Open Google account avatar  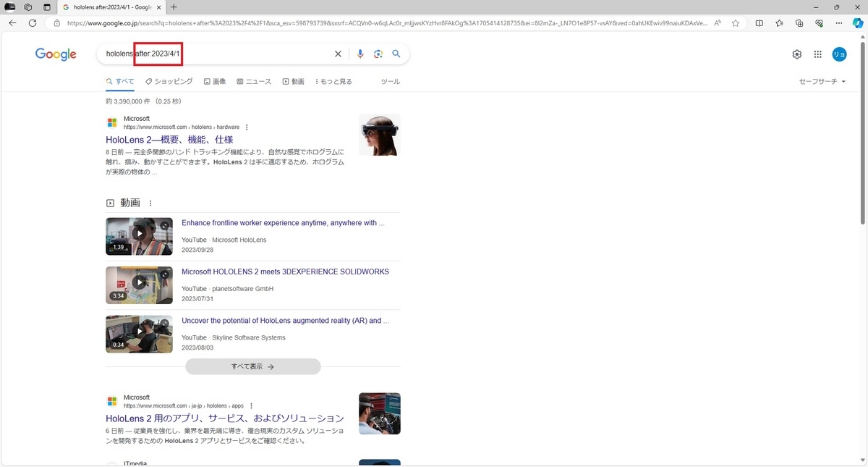tap(839, 54)
